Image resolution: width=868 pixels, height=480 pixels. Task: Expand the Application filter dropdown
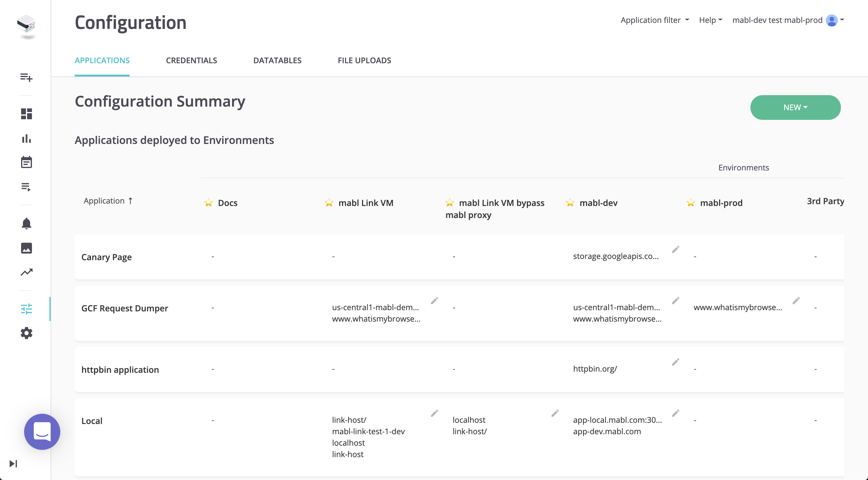point(654,20)
